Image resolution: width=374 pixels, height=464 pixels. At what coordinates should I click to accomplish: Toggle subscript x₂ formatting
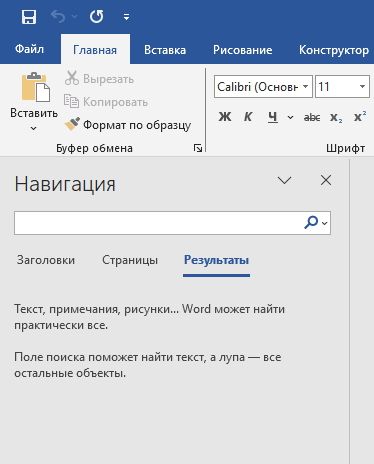coord(336,117)
